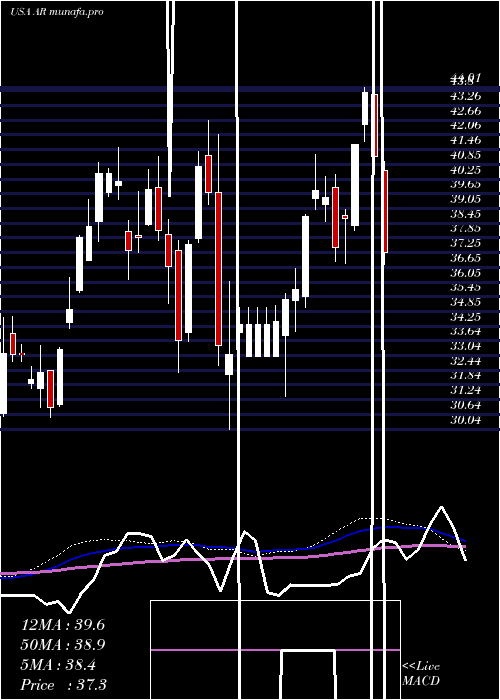Screen dimensions: 500x700
Task: Select the 30.64 price level label
Action: coord(465,405)
